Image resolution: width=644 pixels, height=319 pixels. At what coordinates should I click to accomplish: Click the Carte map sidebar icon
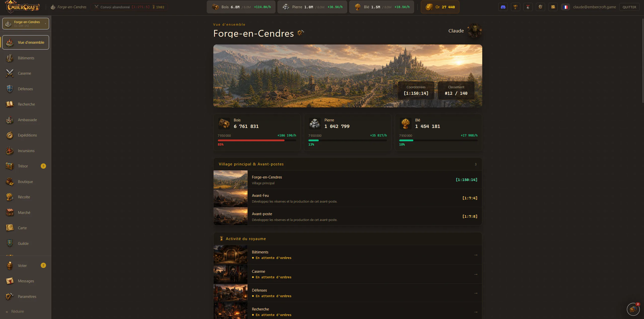(x=10, y=228)
